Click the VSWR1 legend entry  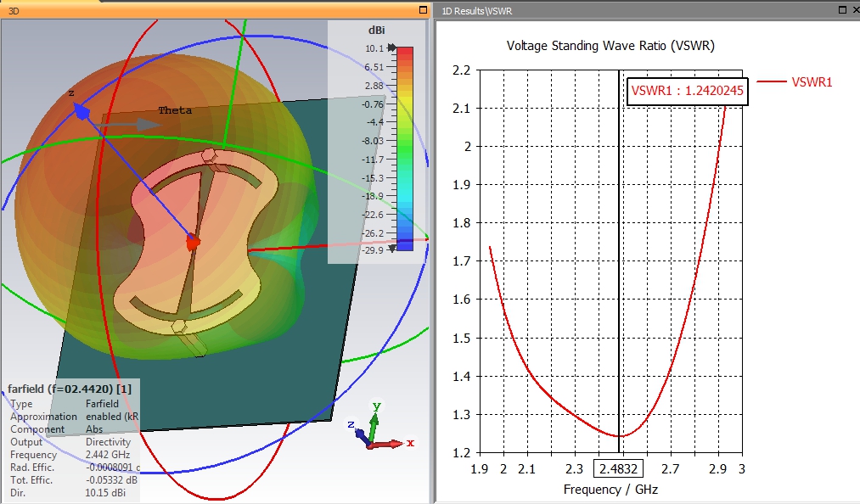795,82
